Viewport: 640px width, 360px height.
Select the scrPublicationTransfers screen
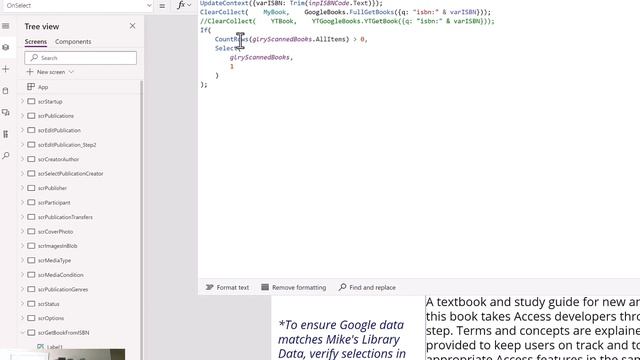65,217
